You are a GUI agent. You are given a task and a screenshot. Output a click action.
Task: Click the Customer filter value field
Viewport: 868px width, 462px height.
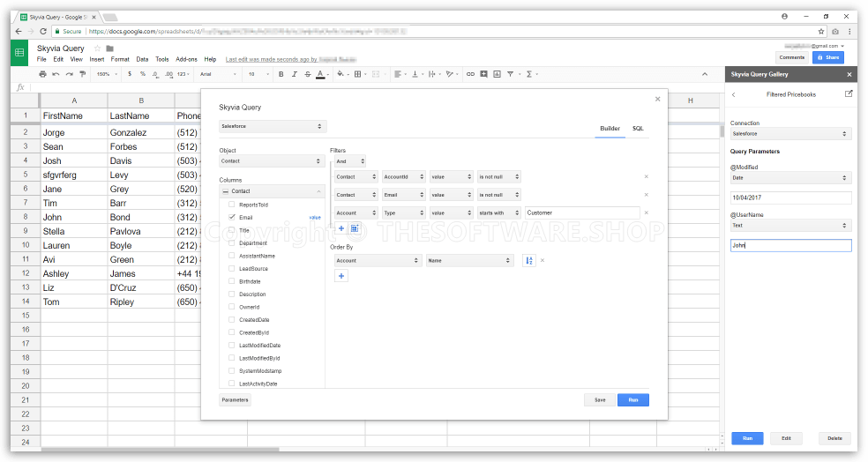pos(582,213)
